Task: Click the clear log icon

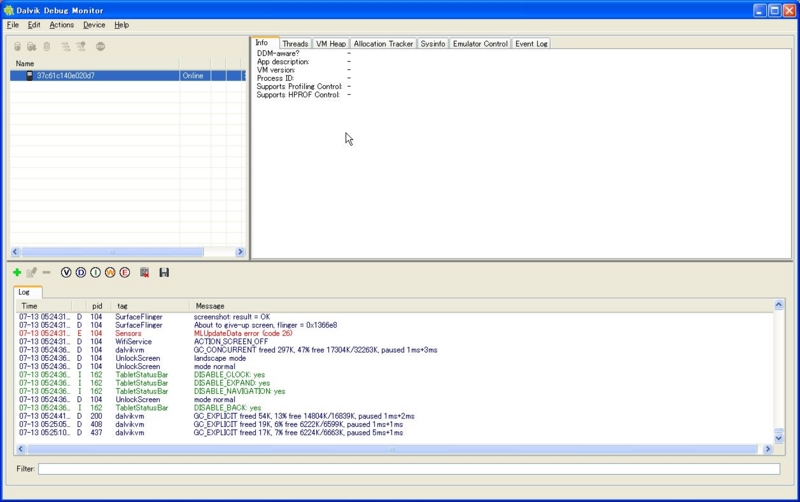Action: click(144, 272)
